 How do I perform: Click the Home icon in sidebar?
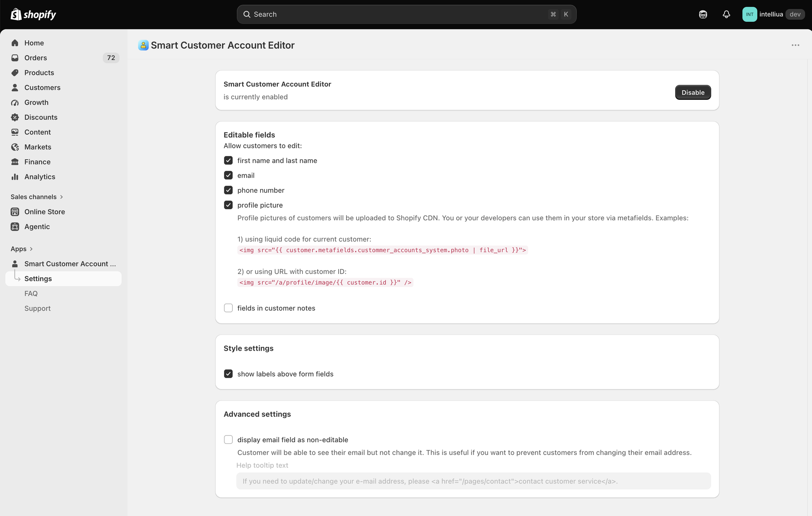coord(15,43)
